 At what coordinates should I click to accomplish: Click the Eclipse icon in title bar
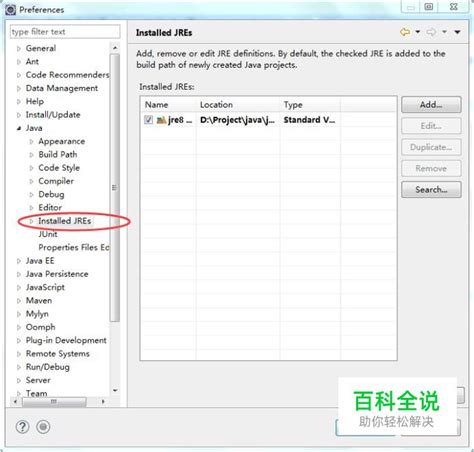(10, 10)
